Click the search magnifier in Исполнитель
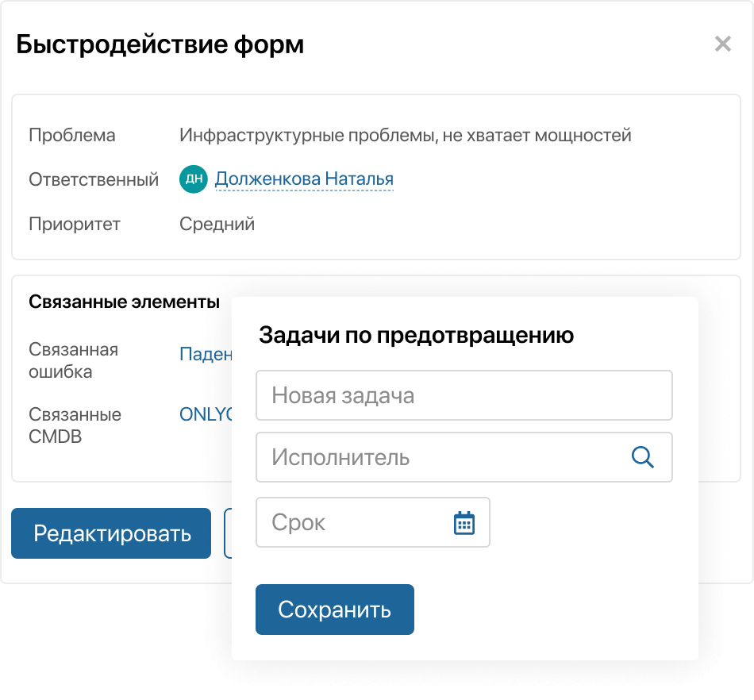754x700 pixels. coord(642,457)
